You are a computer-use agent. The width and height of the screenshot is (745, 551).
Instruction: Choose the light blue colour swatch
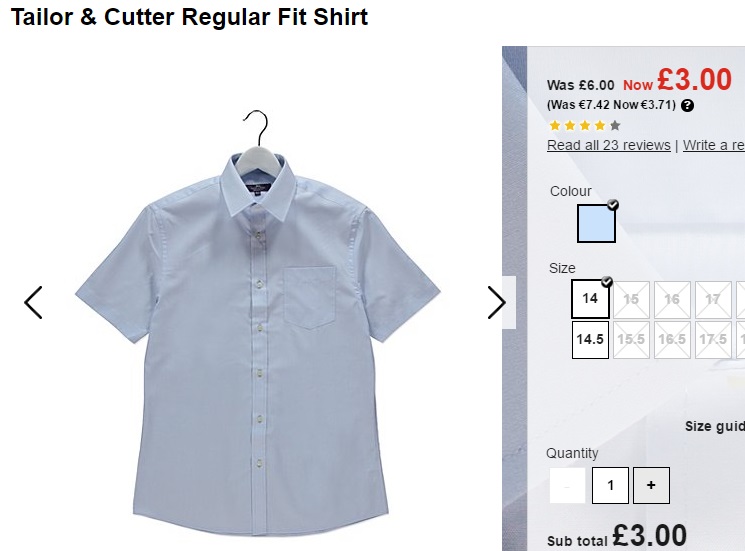coord(596,223)
